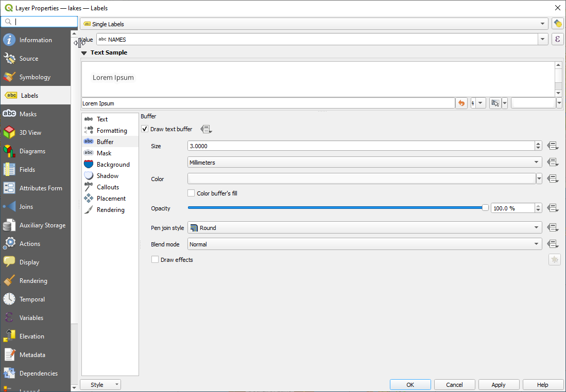The width and height of the screenshot is (566, 392).
Task: Click the label engine settings icon
Action: click(x=557, y=24)
